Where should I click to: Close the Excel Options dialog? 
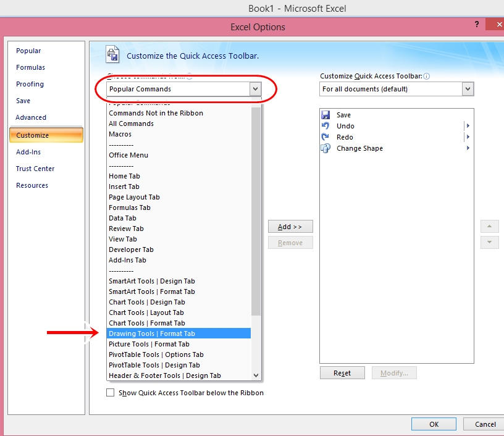point(497,25)
